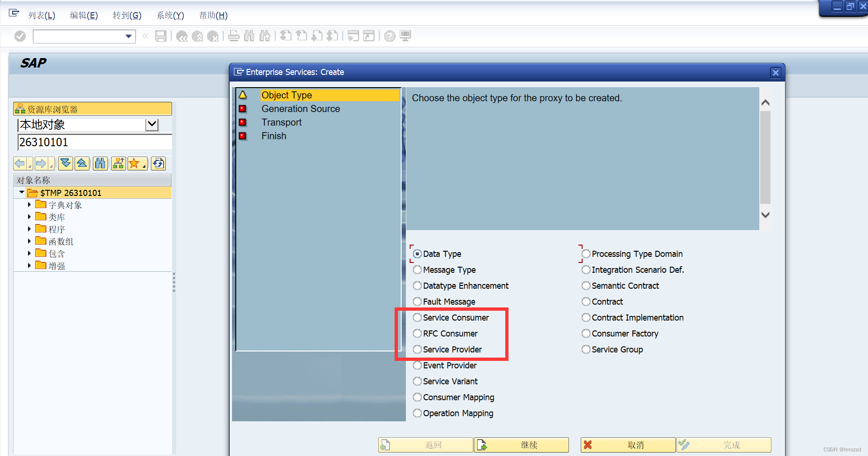
Task: Click the object name field containing 26310101
Action: pyautogui.click(x=95, y=142)
